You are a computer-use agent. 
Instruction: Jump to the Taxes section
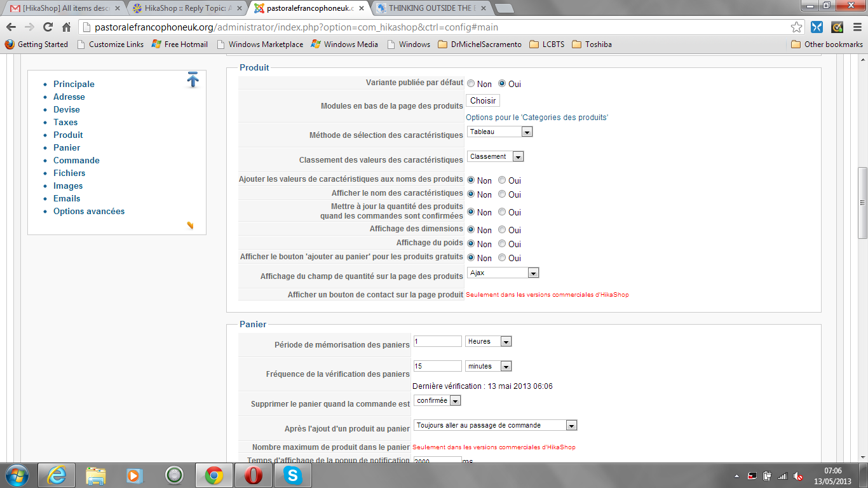pos(65,122)
